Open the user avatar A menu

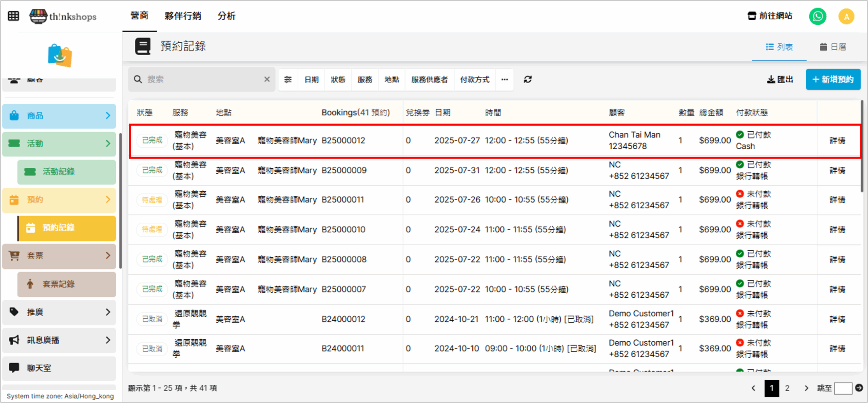pos(846,16)
